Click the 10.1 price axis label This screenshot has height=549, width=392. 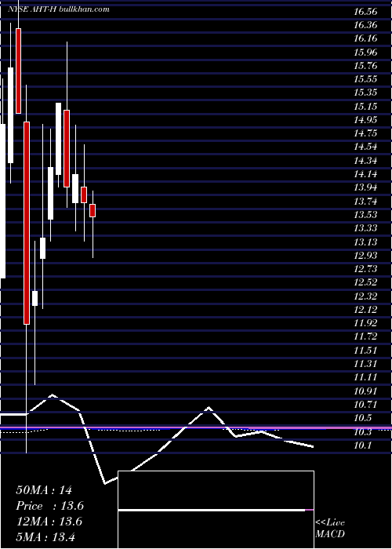click(x=362, y=445)
